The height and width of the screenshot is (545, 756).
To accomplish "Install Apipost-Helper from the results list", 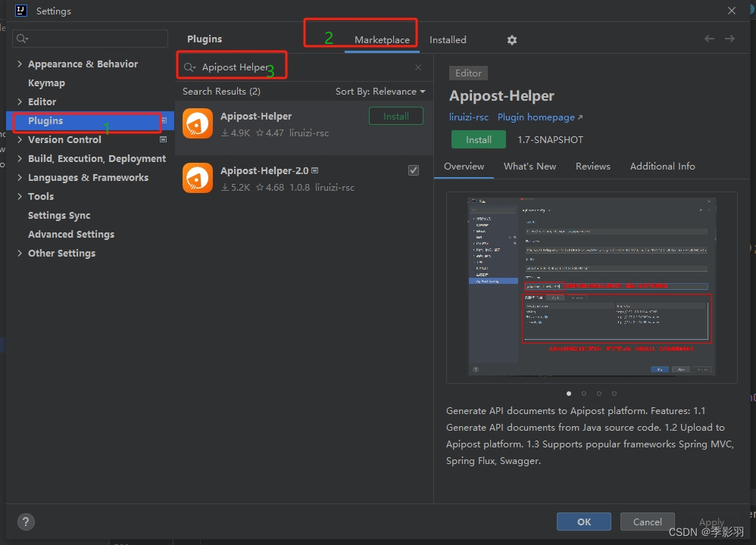I will point(396,116).
